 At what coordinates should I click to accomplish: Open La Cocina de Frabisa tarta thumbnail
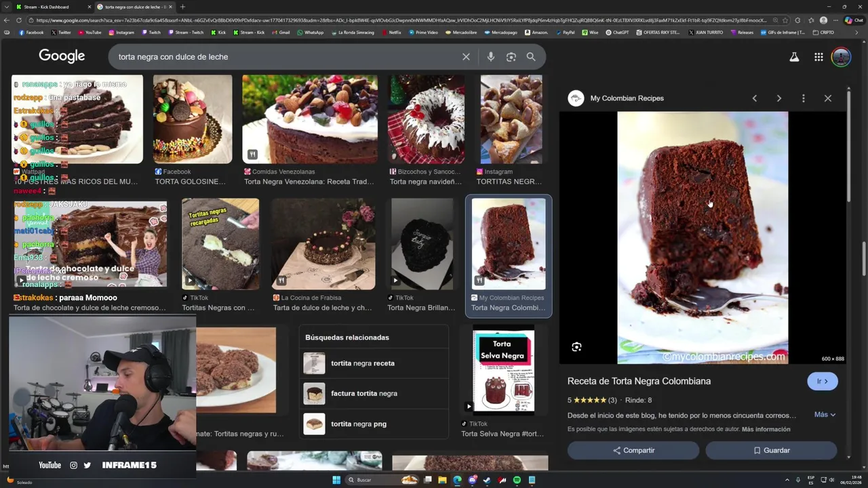[x=323, y=244]
